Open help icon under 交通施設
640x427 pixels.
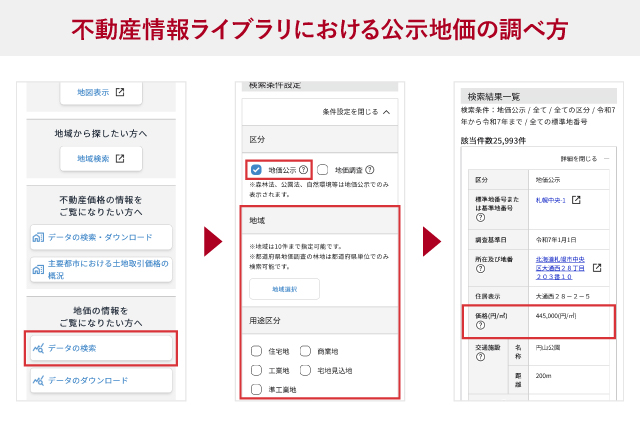pos(480,357)
